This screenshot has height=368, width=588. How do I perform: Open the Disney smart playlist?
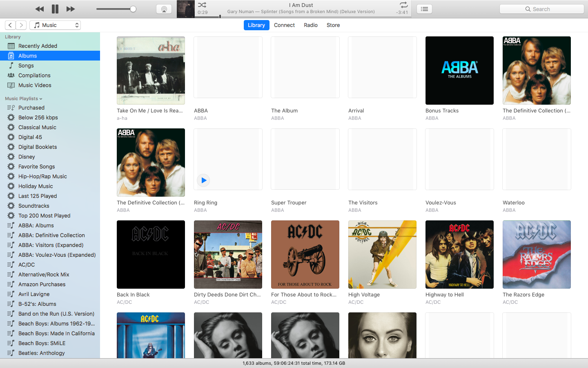(50, 157)
